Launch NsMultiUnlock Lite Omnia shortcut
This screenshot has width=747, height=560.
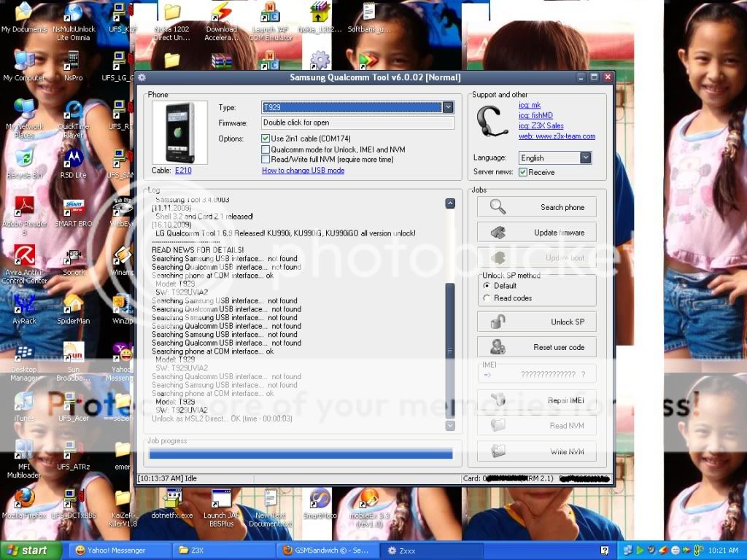(x=74, y=21)
